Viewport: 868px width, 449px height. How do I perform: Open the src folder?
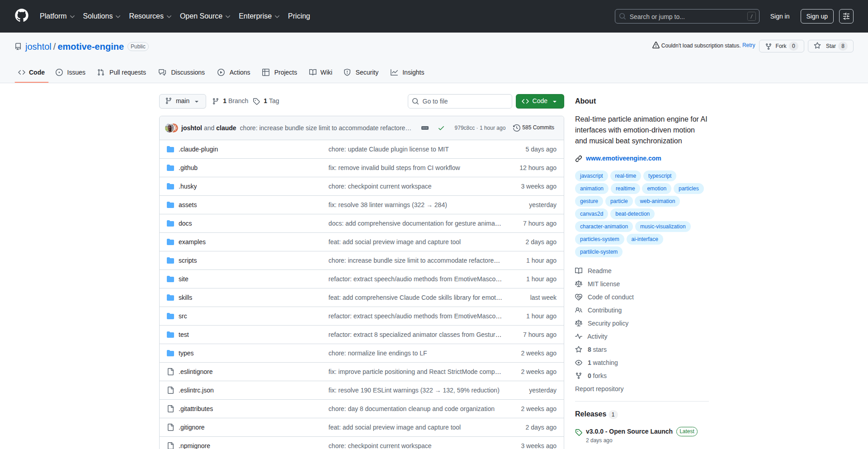pos(183,316)
